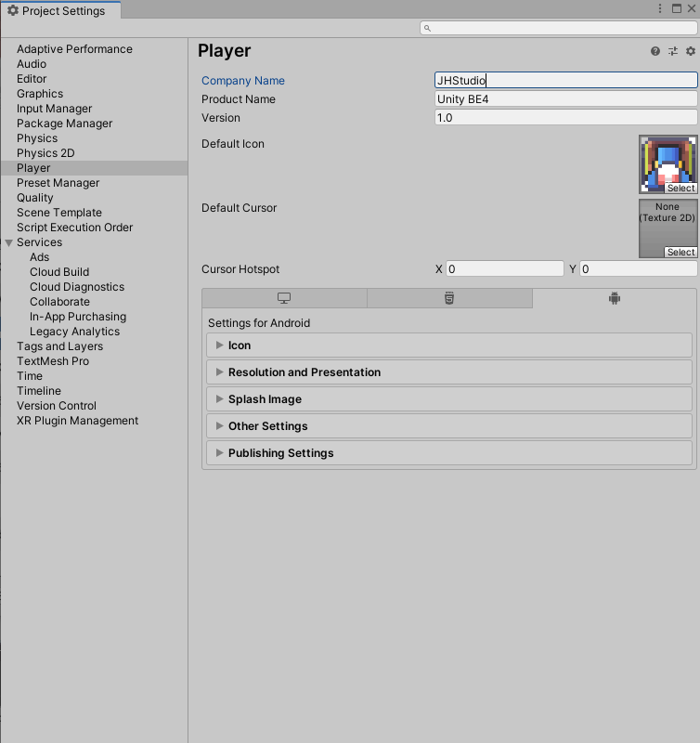Select Physics 2D in the sidebar
Screen dimensions: 700x743
45,153
